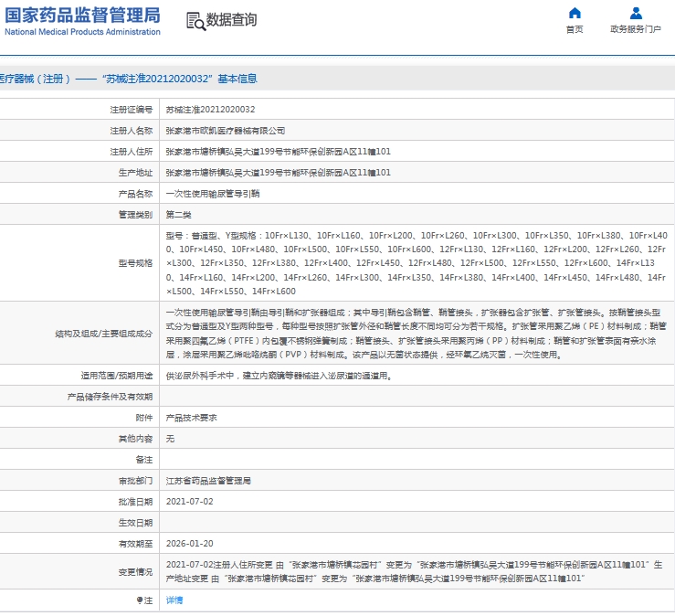
Task: Click the 生产地址 row label
Action: (135, 173)
